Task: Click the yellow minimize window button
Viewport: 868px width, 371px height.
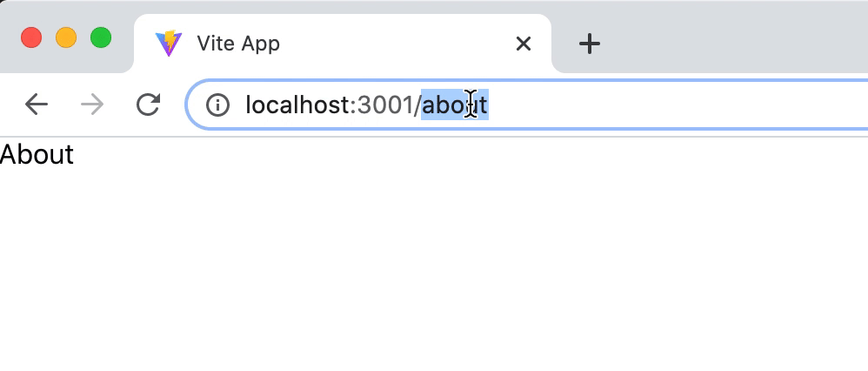Action: 66,37
